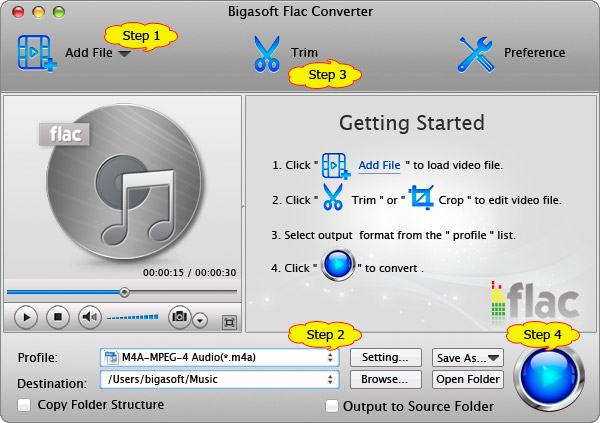Click the elapsed time 00:00:15 / 00:00:30 text
The height and width of the screenshot is (423, 600).
tap(189, 273)
